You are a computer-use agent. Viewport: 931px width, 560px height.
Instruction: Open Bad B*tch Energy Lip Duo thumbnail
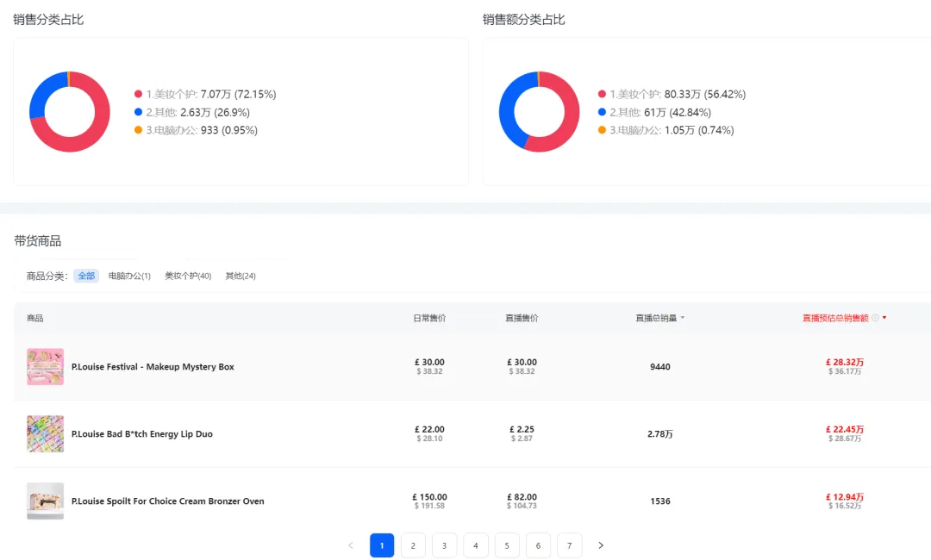[x=45, y=433]
